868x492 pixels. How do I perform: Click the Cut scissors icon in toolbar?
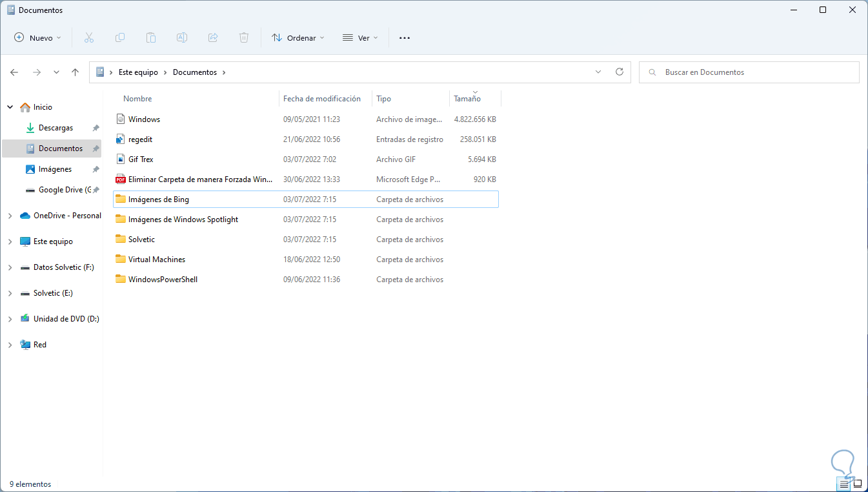(x=89, y=38)
